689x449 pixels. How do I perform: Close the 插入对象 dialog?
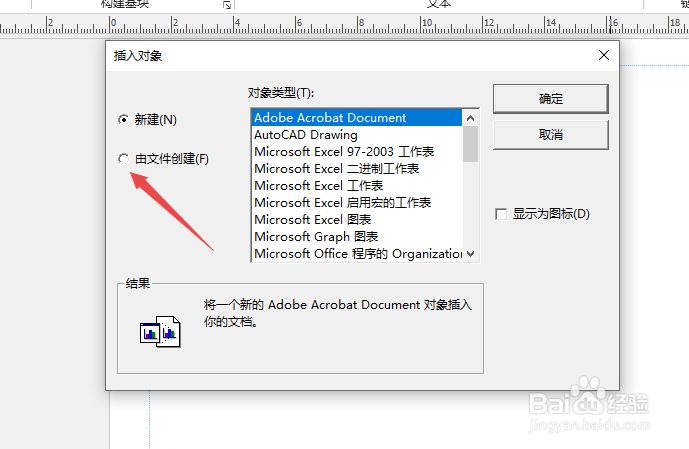pyautogui.click(x=604, y=55)
